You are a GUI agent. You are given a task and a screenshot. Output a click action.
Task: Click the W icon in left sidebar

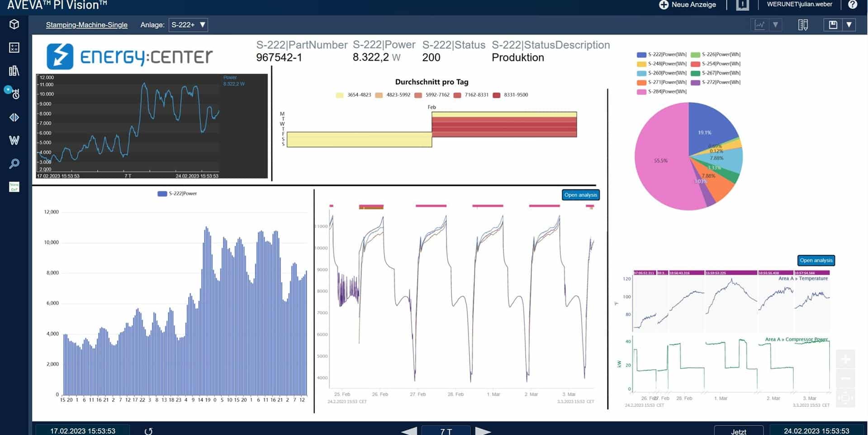pyautogui.click(x=14, y=140)
